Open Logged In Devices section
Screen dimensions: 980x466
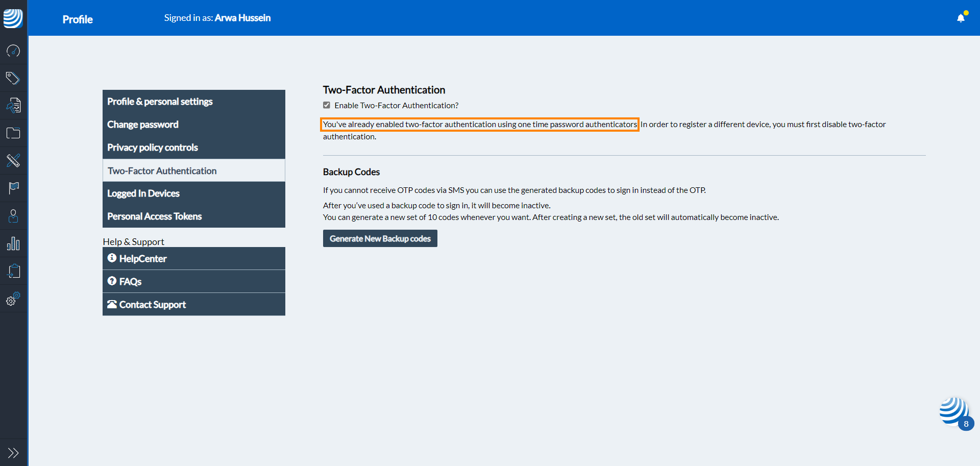pyautogui.click(x=143, y=193)
